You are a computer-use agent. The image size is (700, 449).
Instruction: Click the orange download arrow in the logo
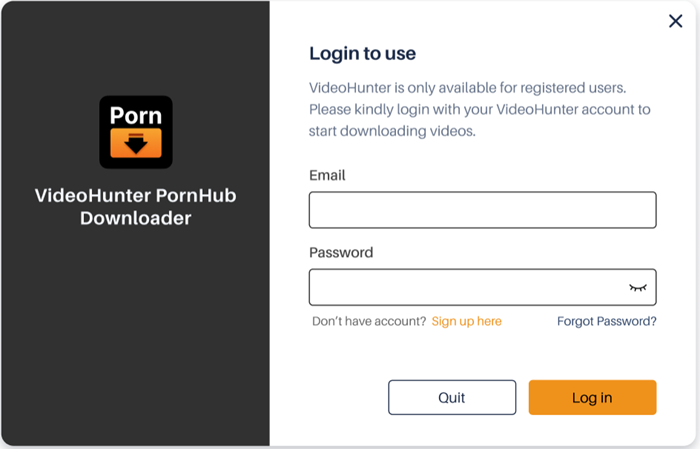(x=136, y=143)
